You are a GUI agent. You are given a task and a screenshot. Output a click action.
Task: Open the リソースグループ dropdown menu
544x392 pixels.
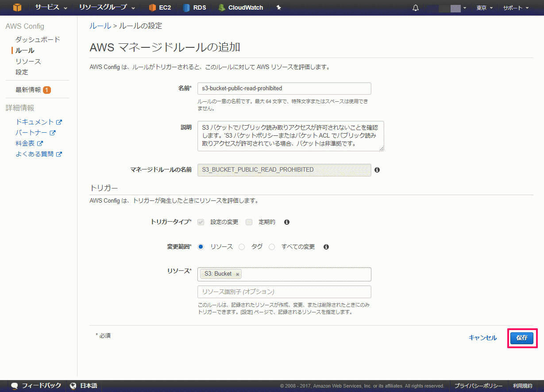click(x=108, y=8)
